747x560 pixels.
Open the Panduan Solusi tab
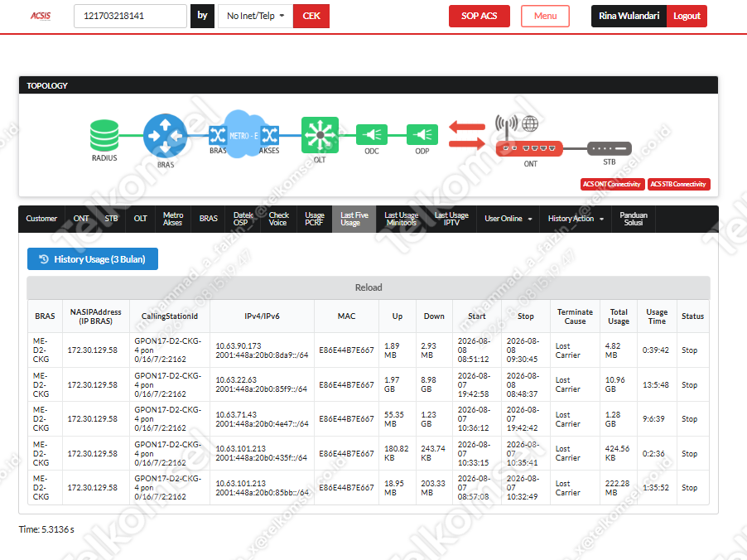coord(634,219)
